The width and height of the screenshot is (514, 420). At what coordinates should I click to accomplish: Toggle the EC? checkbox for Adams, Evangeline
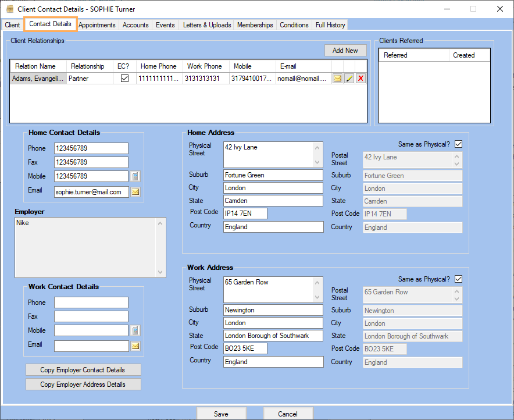124,78
